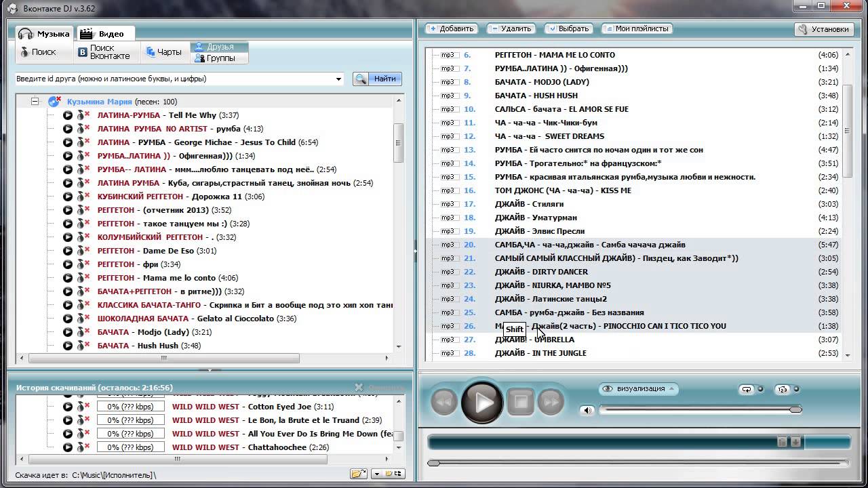Play the 'Jesus To Child' track
Image resolution: width=868 pixels, height=488 pixels.
[68, 142]
